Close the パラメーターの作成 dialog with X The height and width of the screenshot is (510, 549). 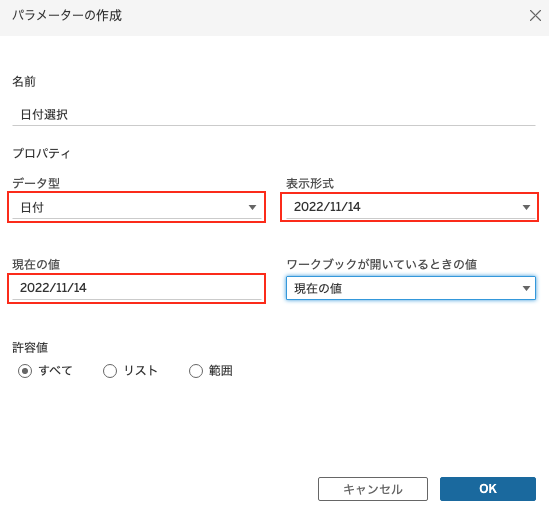(x=535, y=16)
